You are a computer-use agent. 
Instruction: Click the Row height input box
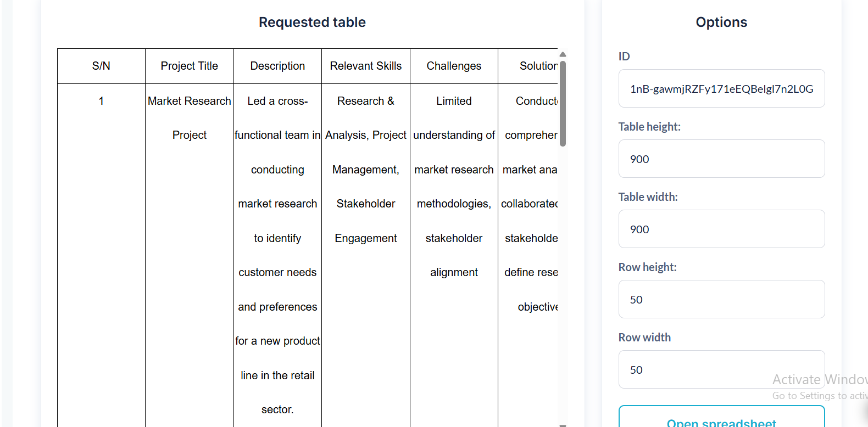(x=721, y=300)
